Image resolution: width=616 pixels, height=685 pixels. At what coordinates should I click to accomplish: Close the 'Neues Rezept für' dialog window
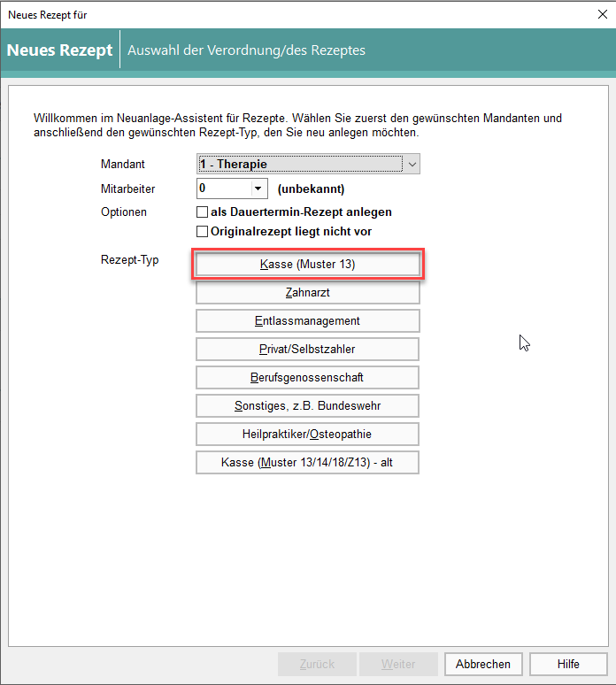coord(602,14)
